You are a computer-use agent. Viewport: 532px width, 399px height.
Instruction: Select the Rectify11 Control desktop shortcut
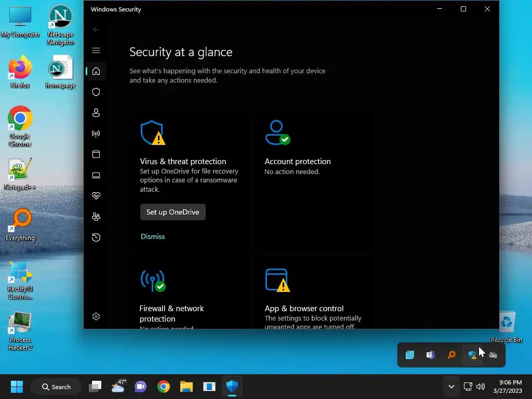pos(20,280)
